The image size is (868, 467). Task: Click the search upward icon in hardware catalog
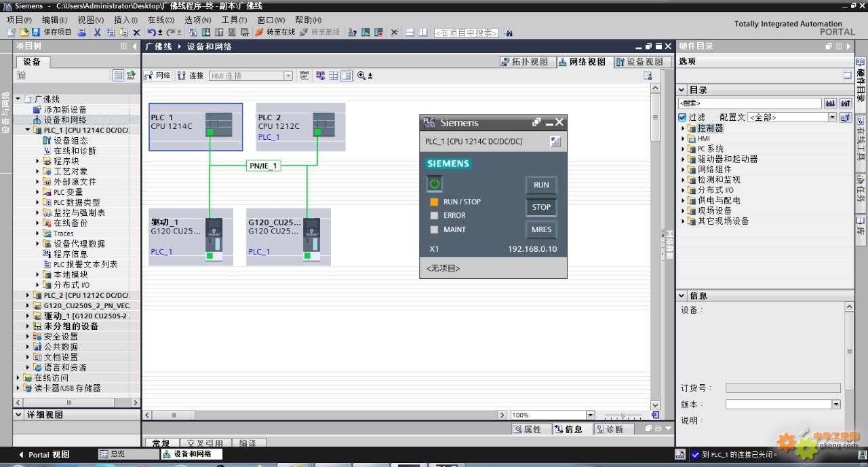(845, 103)
